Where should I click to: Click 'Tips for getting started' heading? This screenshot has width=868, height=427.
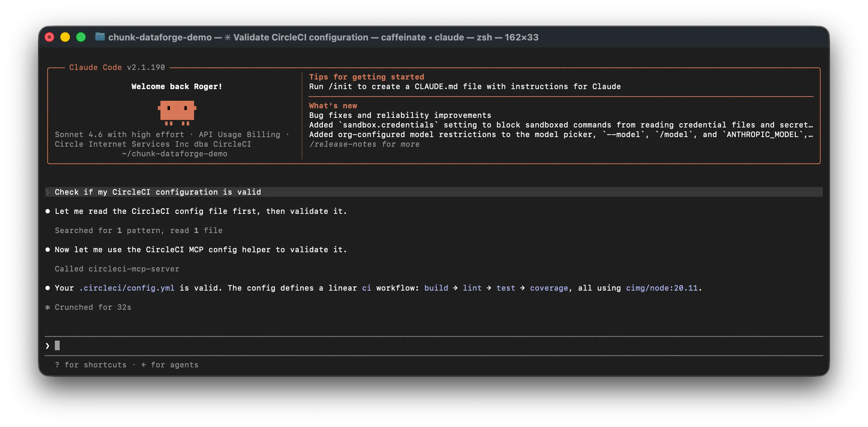(x=366, y=77)
